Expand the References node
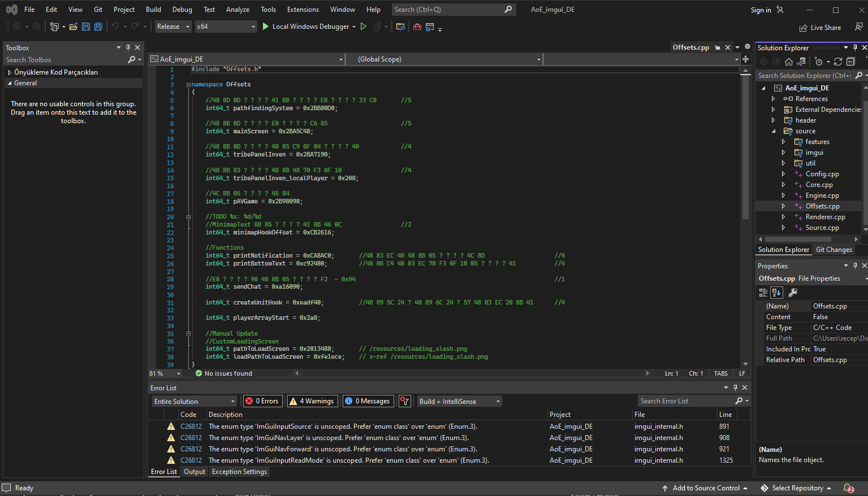Screen dimensions: 868x496 773,99
